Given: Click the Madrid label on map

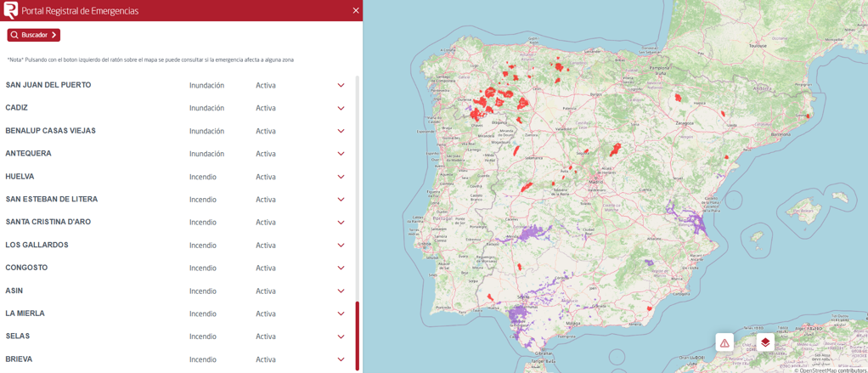Looking at the screenshot, I should click(x=596, y=182).
